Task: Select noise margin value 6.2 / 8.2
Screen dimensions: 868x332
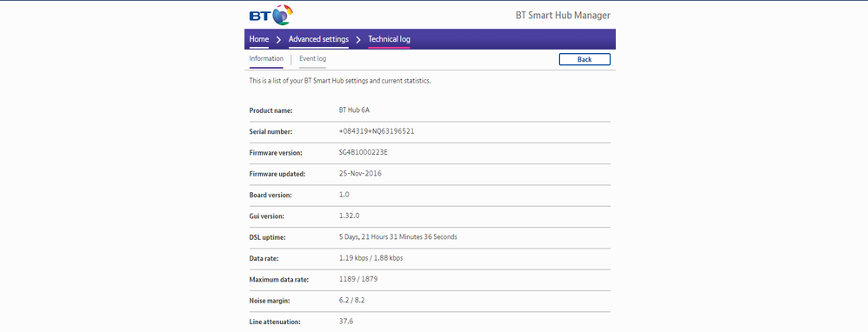Action: 352,300
